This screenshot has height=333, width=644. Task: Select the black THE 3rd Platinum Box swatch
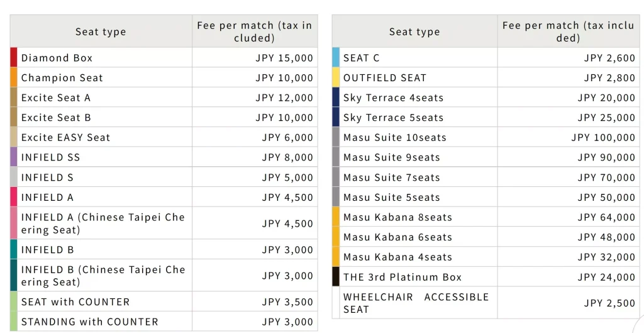[336, 276]
